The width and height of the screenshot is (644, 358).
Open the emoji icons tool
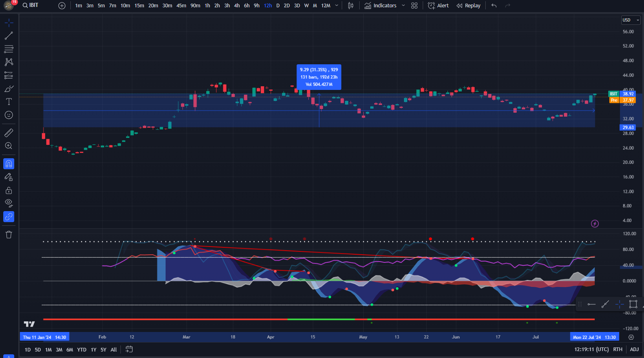tap(9, 115)
